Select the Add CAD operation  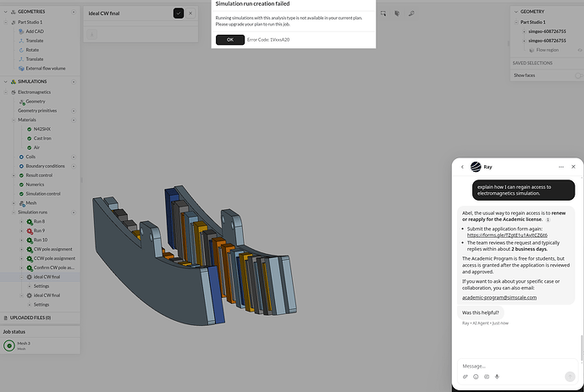(35, 31)
